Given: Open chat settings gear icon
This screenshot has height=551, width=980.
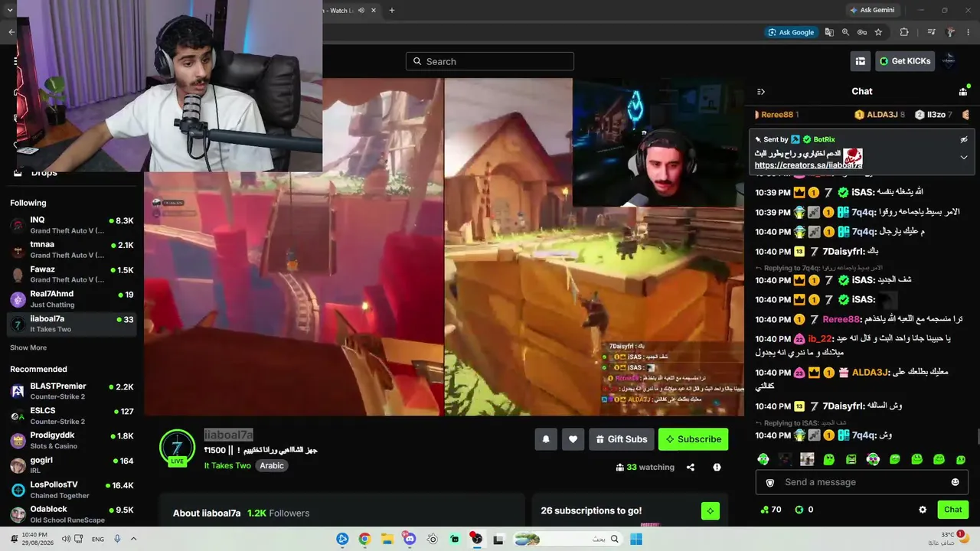Looking at the screenshot, I should pos(923,510).
